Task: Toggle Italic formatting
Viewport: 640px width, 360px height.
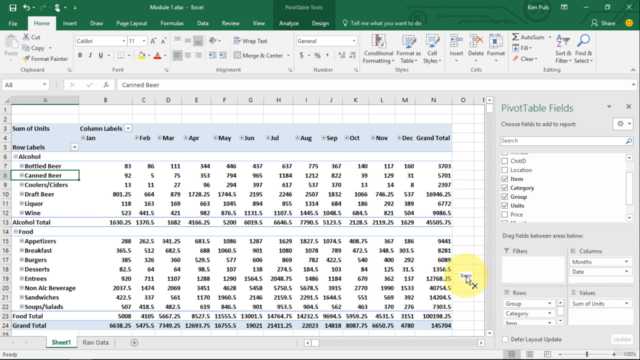Action: [x=90, y=55]
